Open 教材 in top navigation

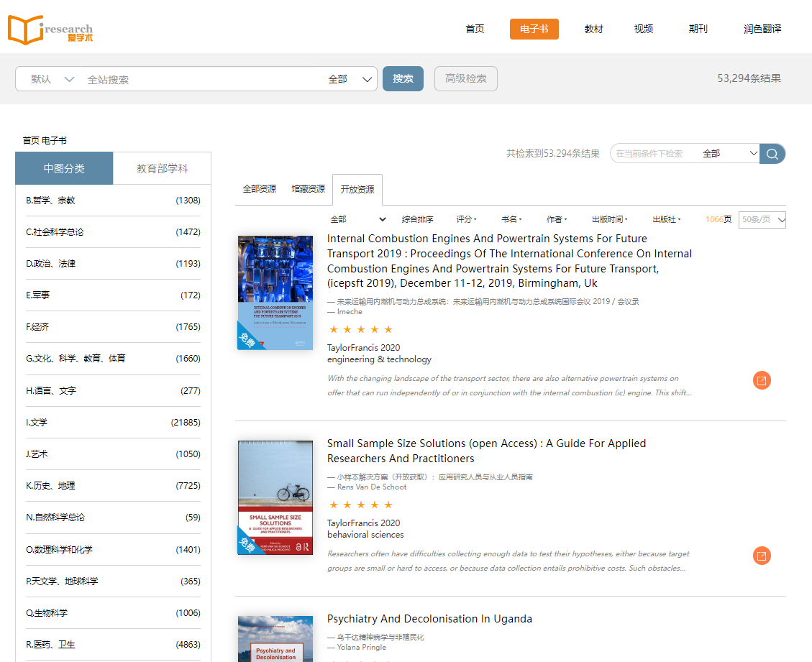pos(593,29)
